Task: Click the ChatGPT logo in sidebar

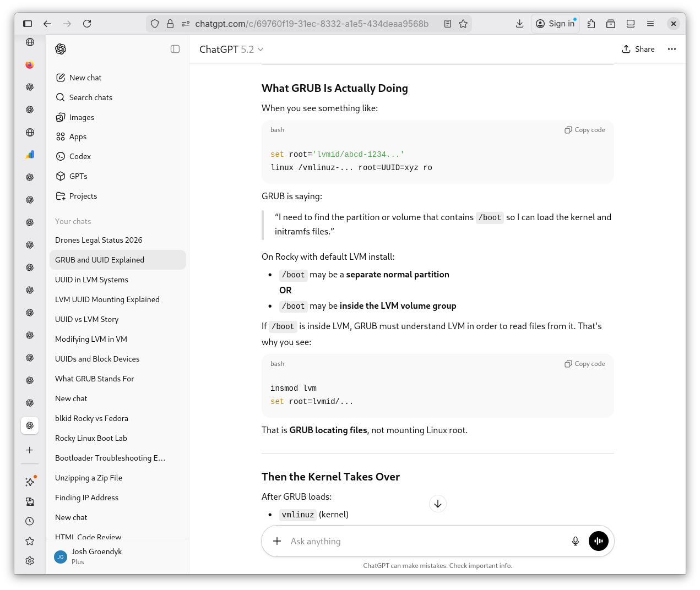Action: coord(61,49)
